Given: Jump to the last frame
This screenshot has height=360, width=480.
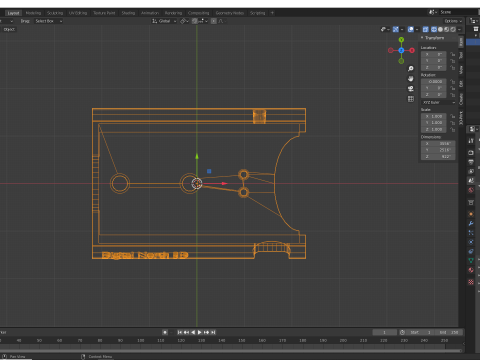Looking at the screenshot, I should [213, 332].
